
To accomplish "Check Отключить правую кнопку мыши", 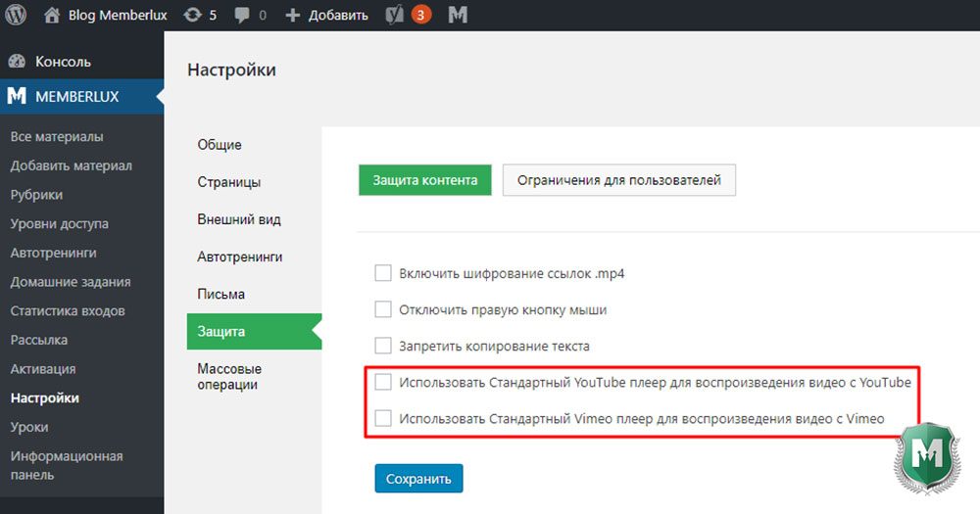I will click(x=383, y=309).
